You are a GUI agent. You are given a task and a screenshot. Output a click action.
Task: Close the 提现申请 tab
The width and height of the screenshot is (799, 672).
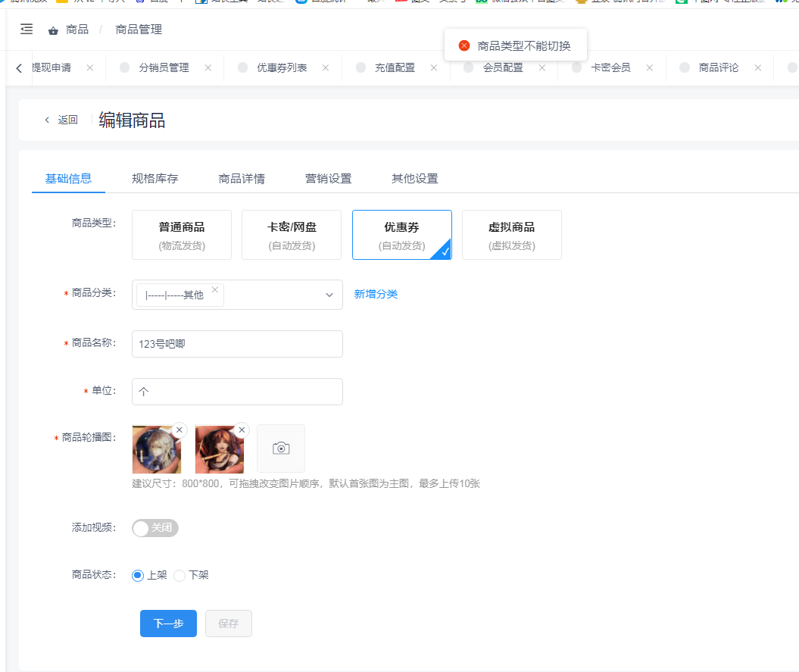tap(89, 68)
